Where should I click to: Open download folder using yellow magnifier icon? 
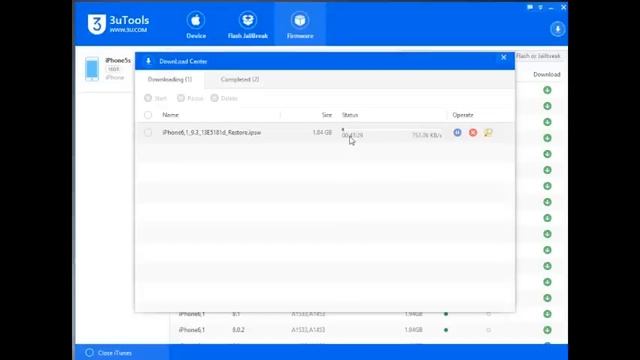[488, 132]
